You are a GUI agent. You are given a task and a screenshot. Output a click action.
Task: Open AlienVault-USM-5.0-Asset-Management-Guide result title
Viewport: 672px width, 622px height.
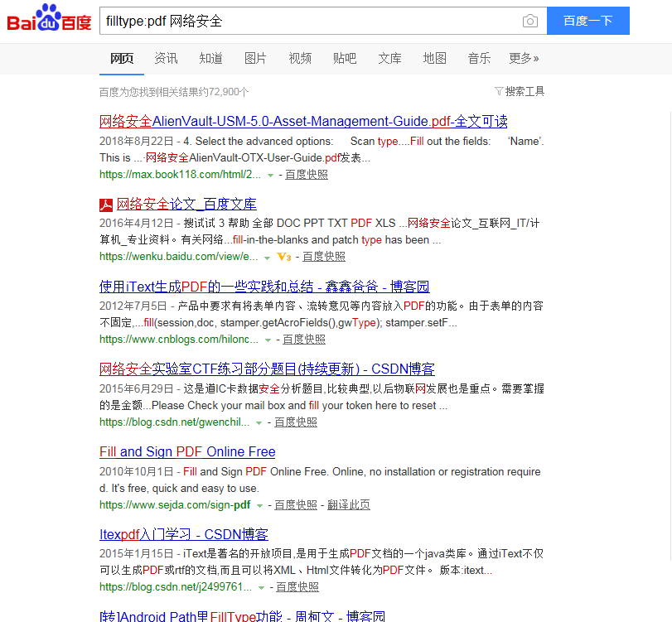(x=303, y=121)
